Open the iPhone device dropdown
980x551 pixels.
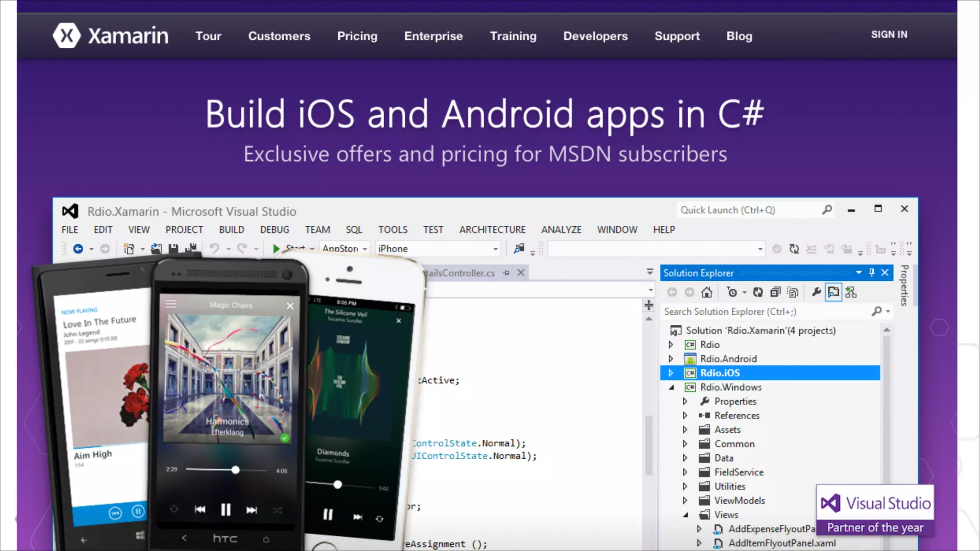point(495,249)
